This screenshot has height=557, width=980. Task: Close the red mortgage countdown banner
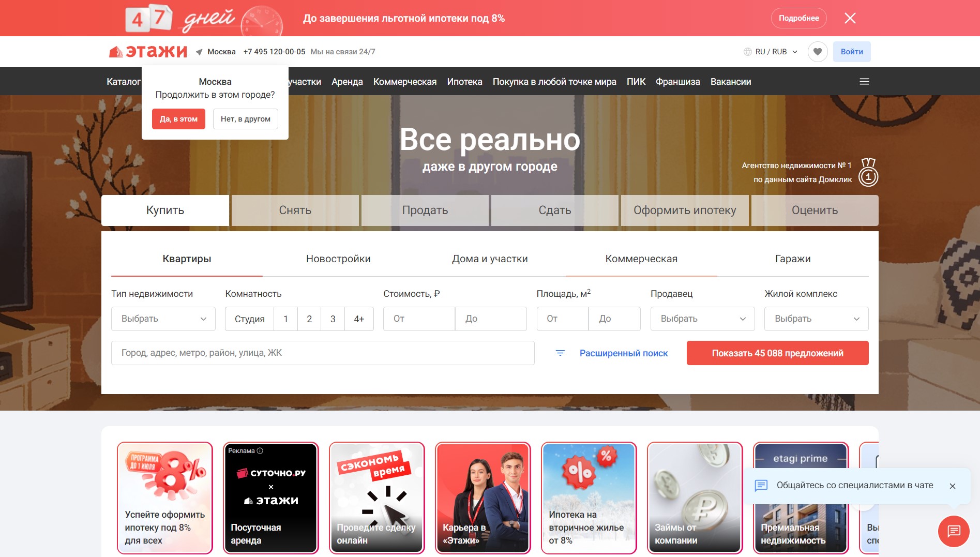click(850, 18)
